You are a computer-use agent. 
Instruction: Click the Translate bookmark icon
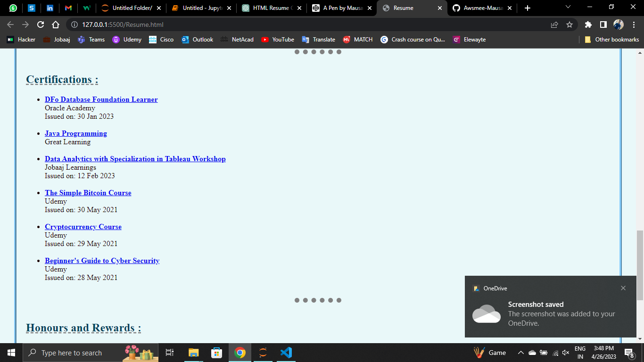tap(306, 40)
